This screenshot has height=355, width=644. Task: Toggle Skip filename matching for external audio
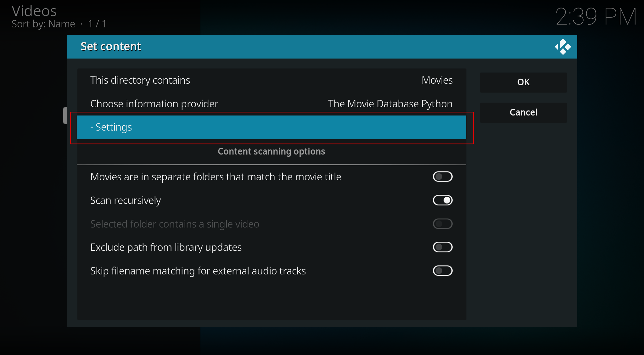[x=442, y=271]
